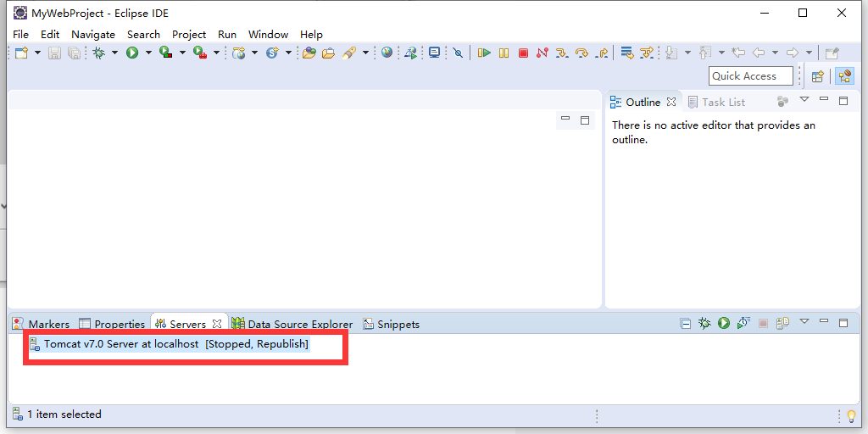Image resolution: width=868 pixels, height=434 pixels.
Task: Open the Search menu
Action: coord(143,34)
